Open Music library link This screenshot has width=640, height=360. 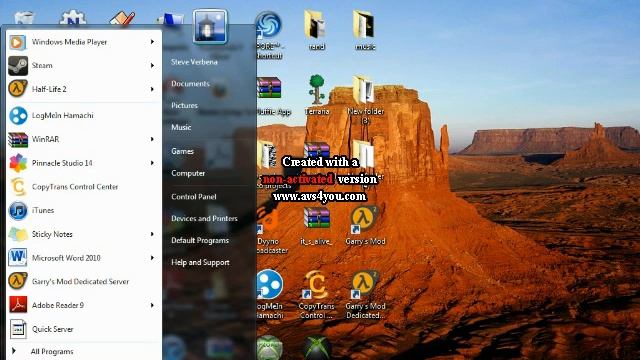(x=181, y=127)
